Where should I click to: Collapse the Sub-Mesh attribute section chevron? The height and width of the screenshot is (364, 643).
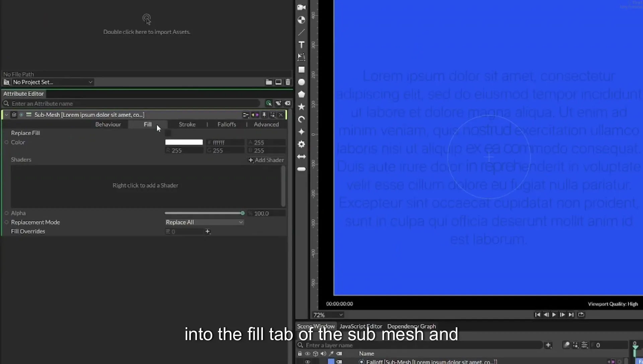pos(6,115)
